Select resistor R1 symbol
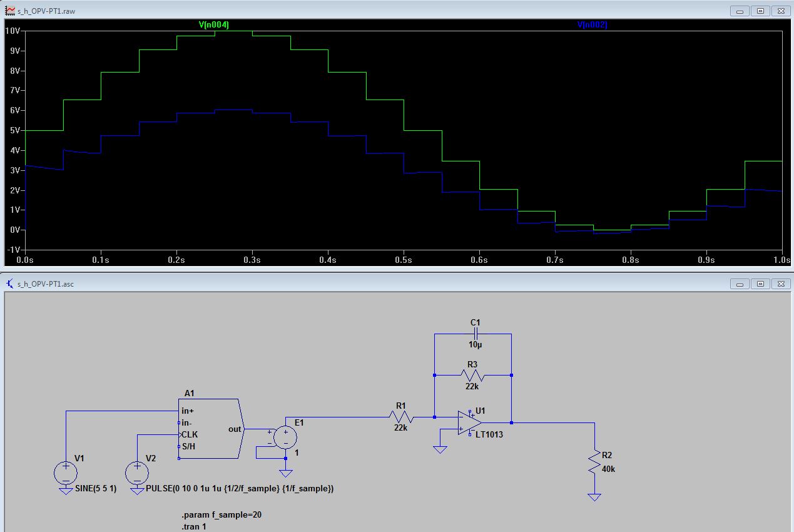The width and height of the screenshot is (794, 532). pos(400,417)
